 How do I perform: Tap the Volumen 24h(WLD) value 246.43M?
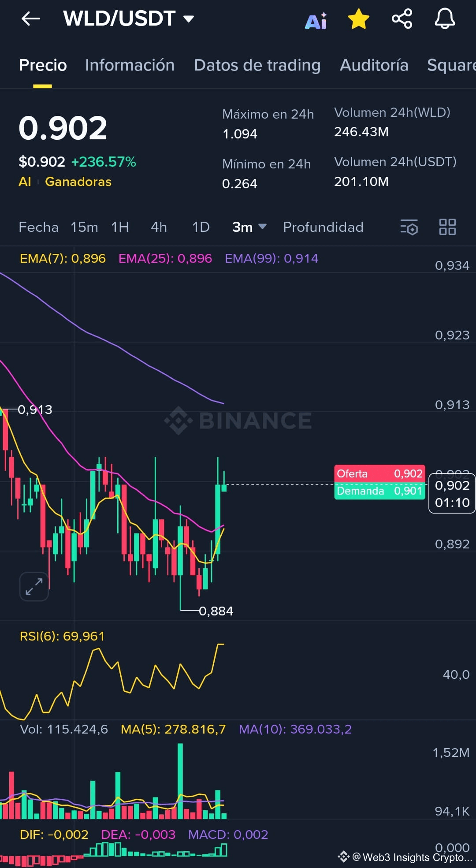pos(361,132)
